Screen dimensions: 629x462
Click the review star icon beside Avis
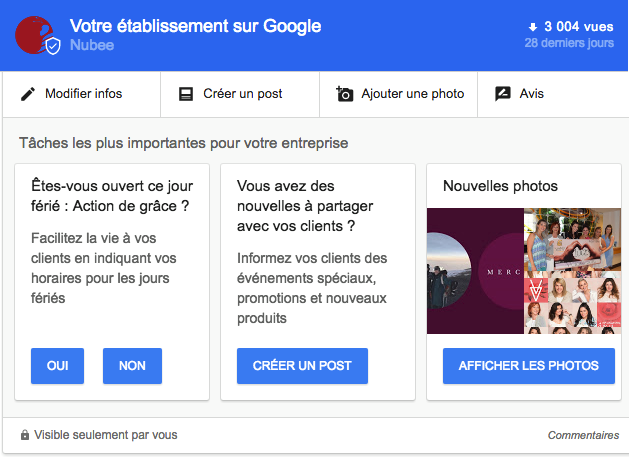(x=503, y=94)
